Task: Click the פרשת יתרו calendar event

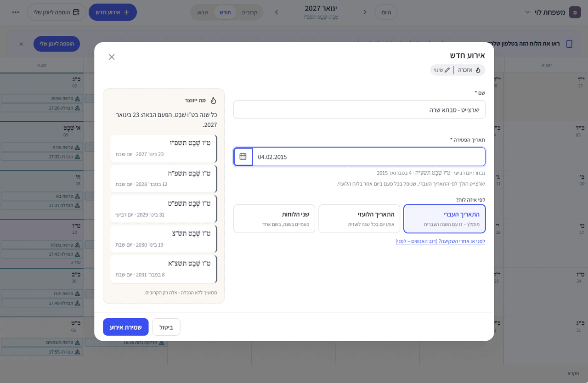Action: coord(42,293)
